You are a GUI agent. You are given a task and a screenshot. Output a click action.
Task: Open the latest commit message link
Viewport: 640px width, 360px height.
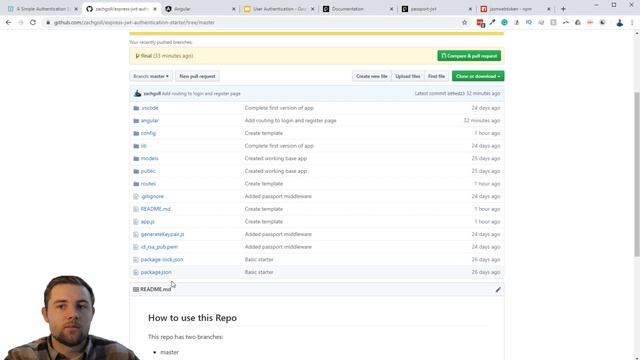(201, 93)
